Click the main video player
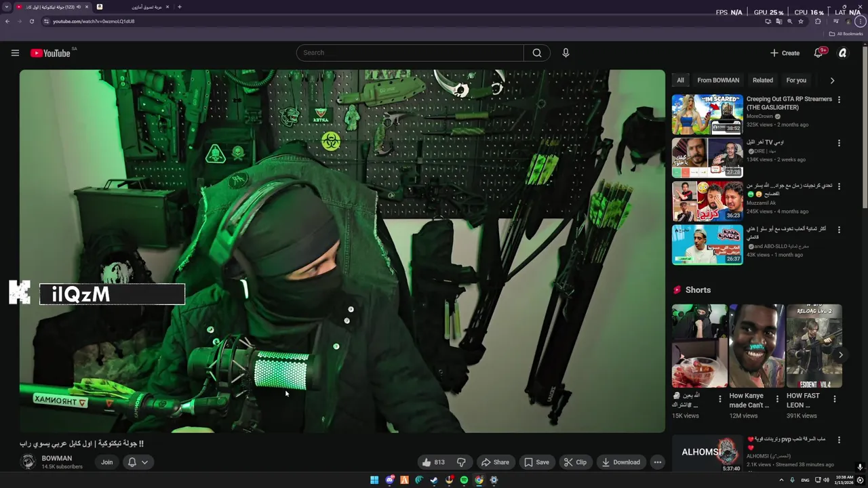Screen dimensions: 868x488 pos(342,251)
